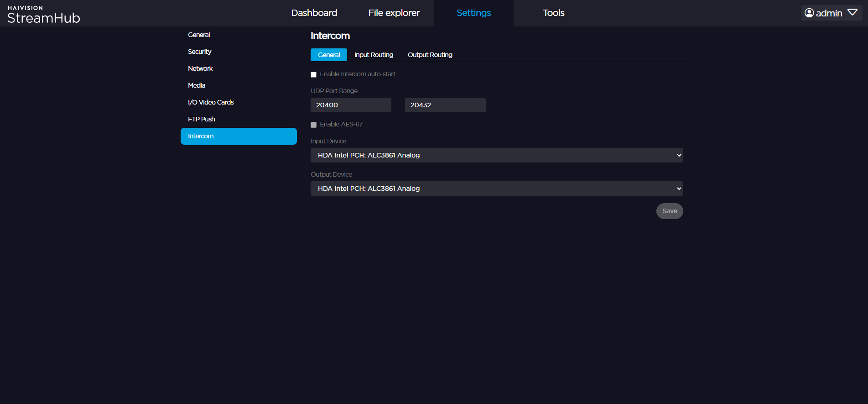Enable Intercom auto-start checkbox
Screen dimensions: 868x404
(314, 74)
